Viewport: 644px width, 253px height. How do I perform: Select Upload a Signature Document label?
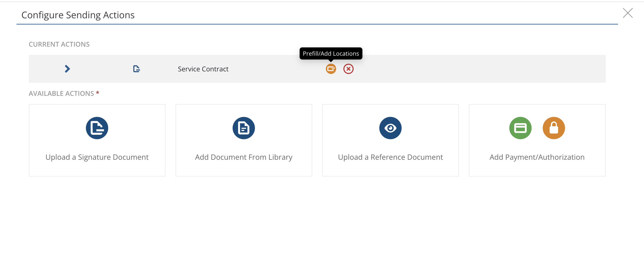point(97,157)
